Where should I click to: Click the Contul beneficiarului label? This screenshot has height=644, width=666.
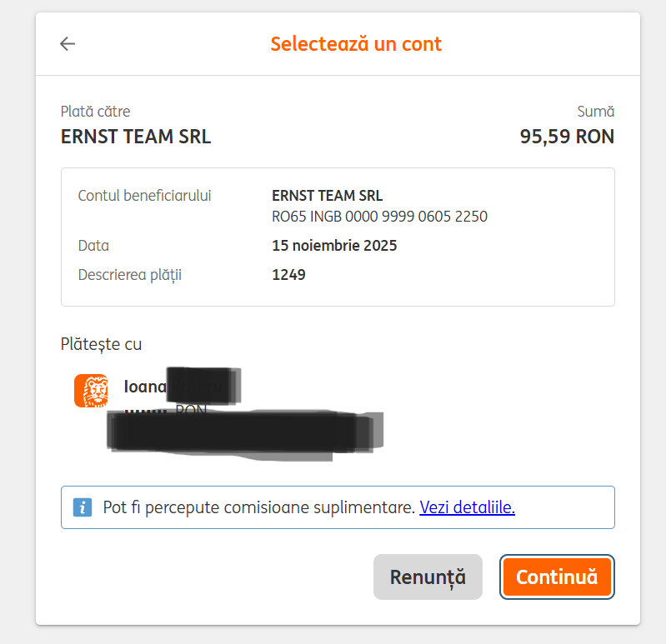144,196
